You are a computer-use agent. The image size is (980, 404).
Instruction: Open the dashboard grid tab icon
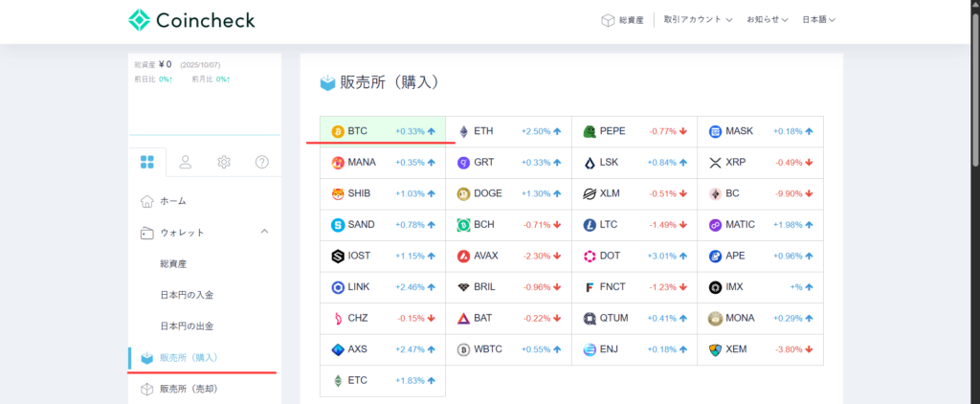(147, 162)
